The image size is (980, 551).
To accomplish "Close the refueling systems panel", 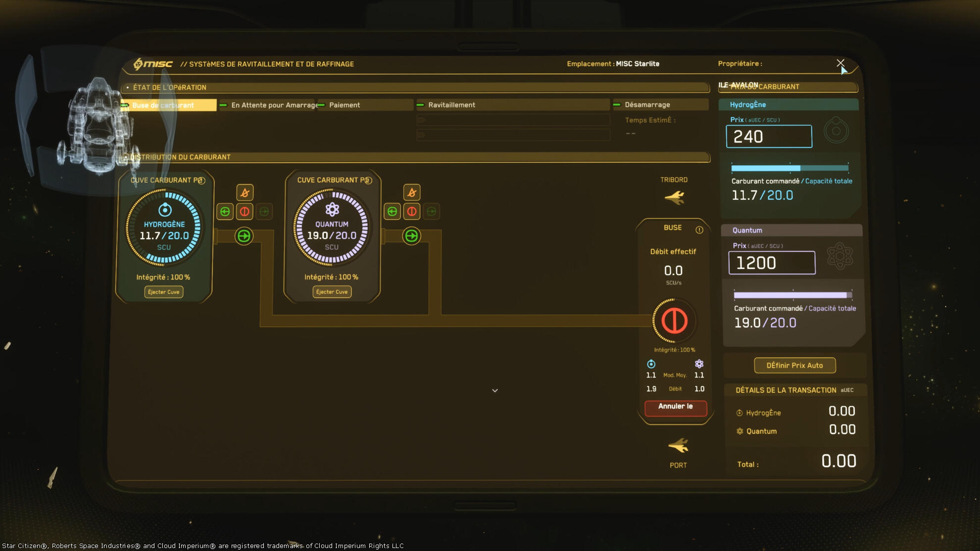I will pyautogui.click(x=840, y=63).
